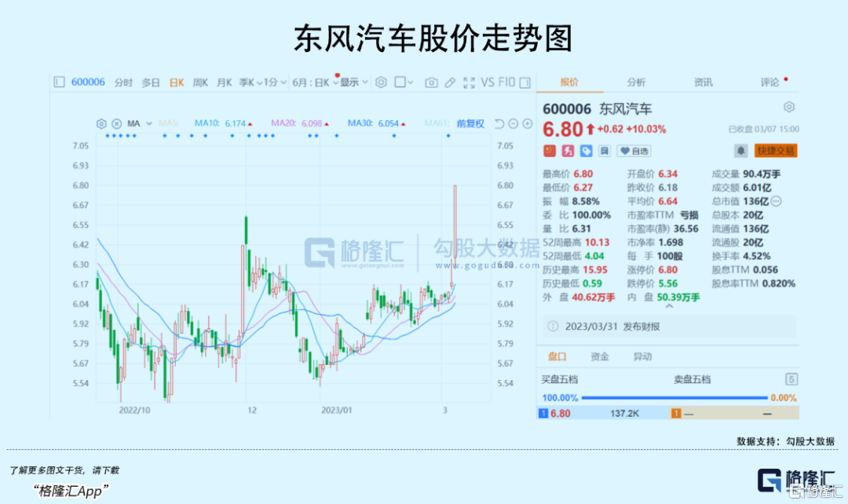Screen dimensions: 848x504
Task: Open MA indicator settings gear
Action: 101,124
